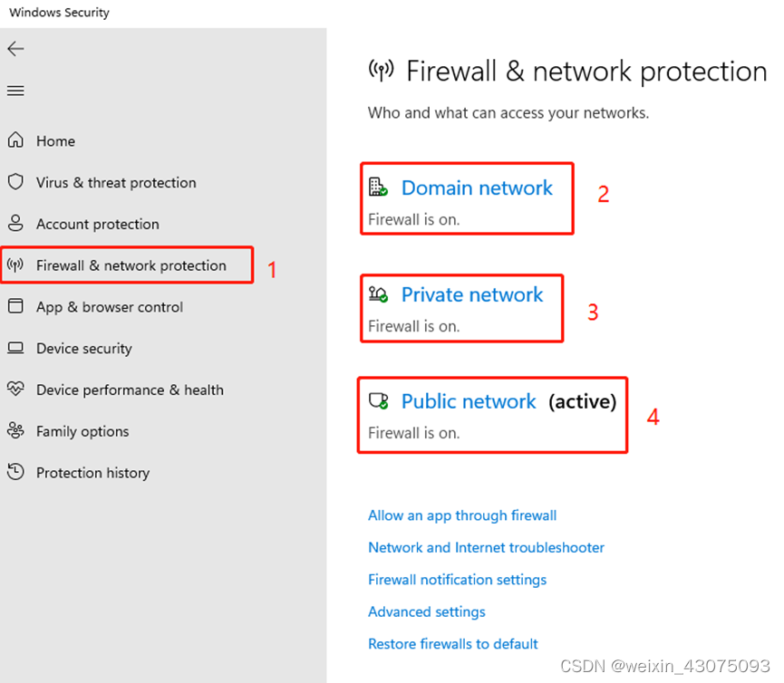Click the Account protection person icon

click(15, 224)
